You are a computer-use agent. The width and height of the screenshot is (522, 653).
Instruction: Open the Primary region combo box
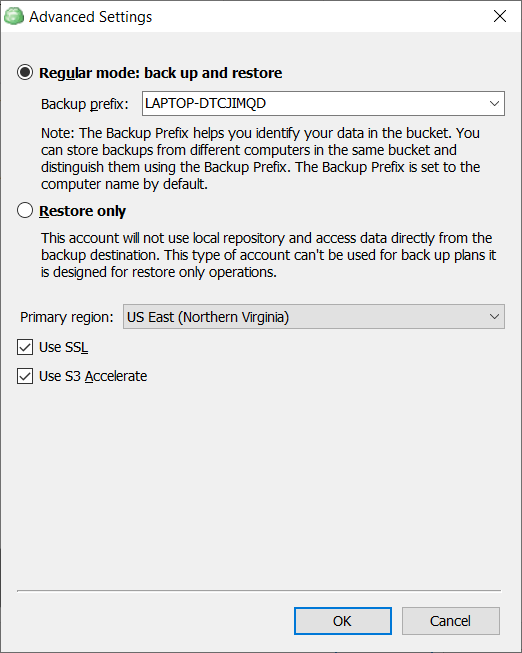314,317
